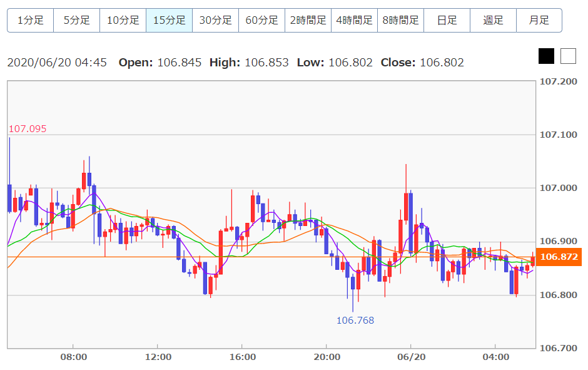Click the 08:00 time axis label
This screenshot has width=588, height=370.
coord(74,357)
